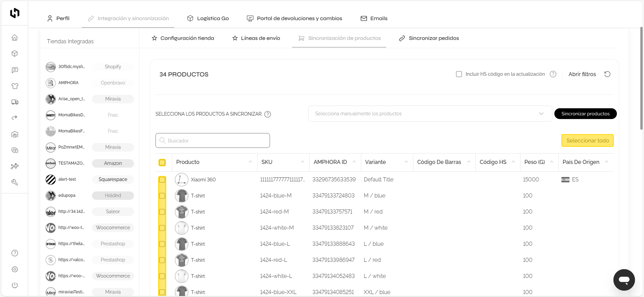Open the t-shirt products icon in sidebar

(x=14, y=86)
